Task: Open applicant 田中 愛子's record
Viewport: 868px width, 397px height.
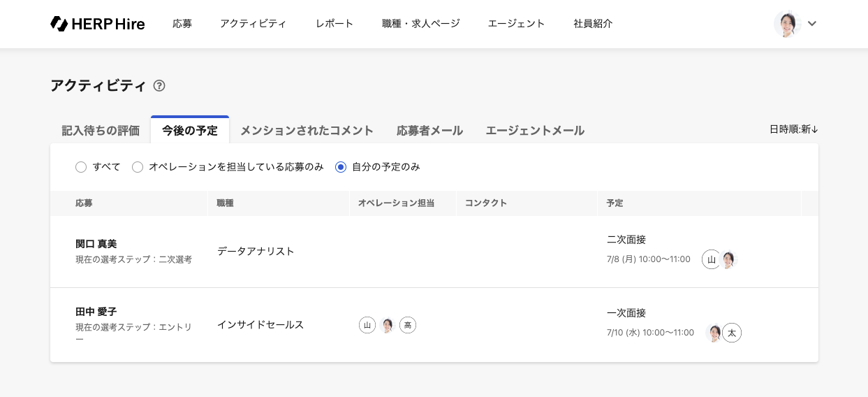Action: (x=96, y=312)
